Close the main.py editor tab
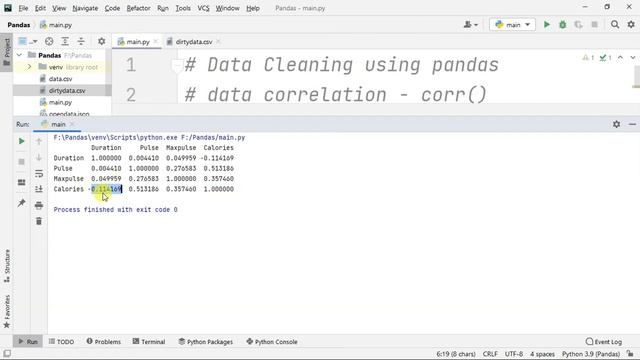640x360 pixels. coord(156,42)
